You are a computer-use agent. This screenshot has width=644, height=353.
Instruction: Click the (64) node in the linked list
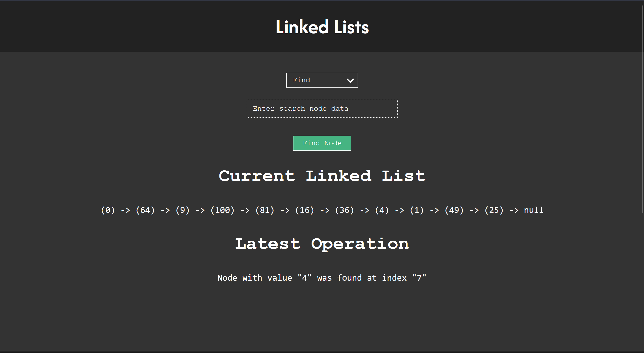[145, 210]
